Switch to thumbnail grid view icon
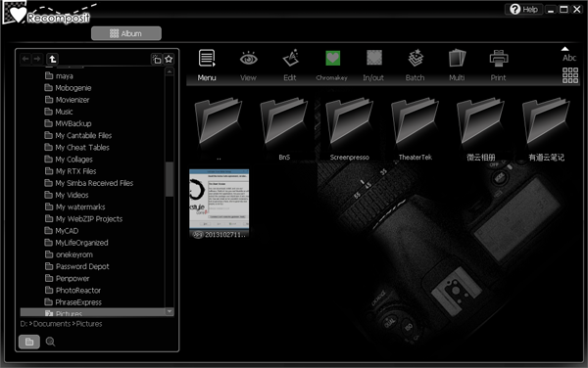This screenshot has height=368, width=588. click(x=570, y=75)
